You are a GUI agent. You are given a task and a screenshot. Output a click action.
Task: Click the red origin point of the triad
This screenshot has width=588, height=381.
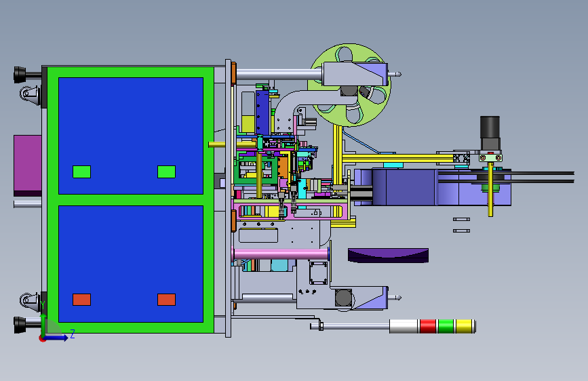pyautogui.click(x=42, y=338)
